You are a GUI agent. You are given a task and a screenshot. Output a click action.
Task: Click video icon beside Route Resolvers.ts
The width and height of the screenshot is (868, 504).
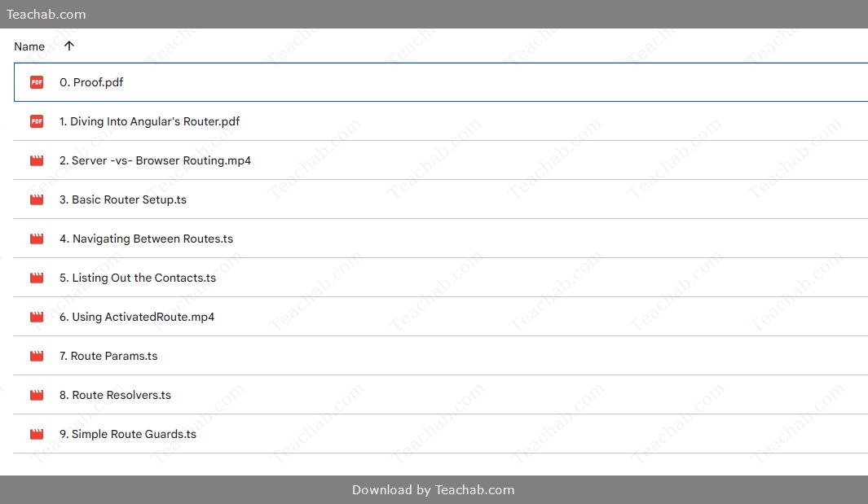37,395
